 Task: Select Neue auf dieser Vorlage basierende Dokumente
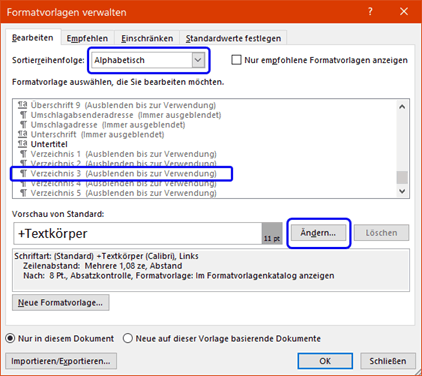tap(128, 338)
